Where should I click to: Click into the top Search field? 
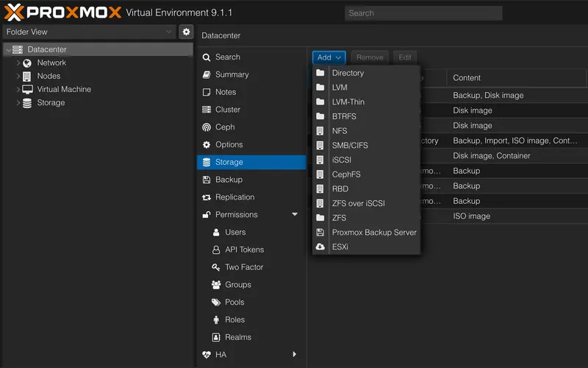(x=423, y=13)
